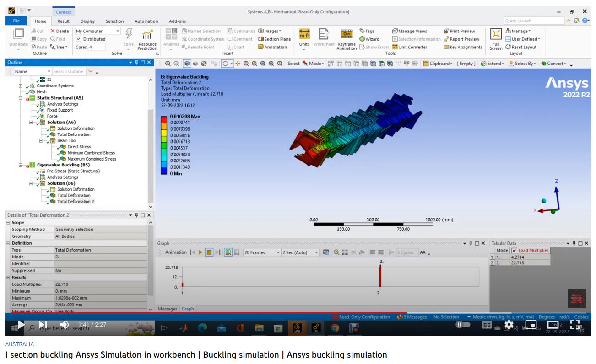Image resolution: width=596 pixels, height=364 pixels.
Task: Open the 2 Sec (Auto) dropdown
Action: coord(300,252)
